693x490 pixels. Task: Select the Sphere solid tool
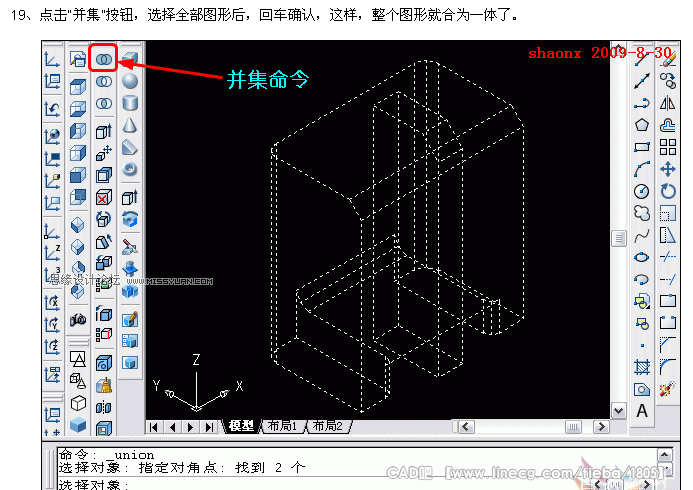[129, 81]
